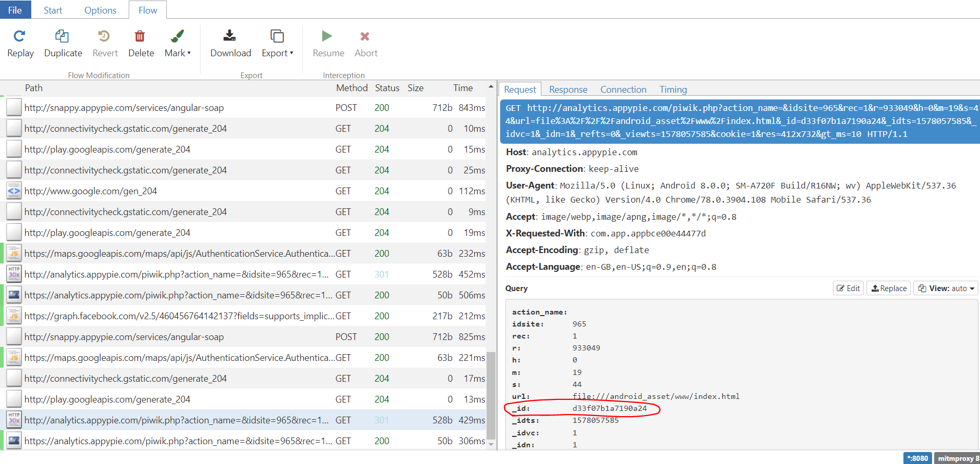The image size is (980, 464).
Task: Open the View: auto dropdown
Action: pyautogui.click(x=946, y=288)
